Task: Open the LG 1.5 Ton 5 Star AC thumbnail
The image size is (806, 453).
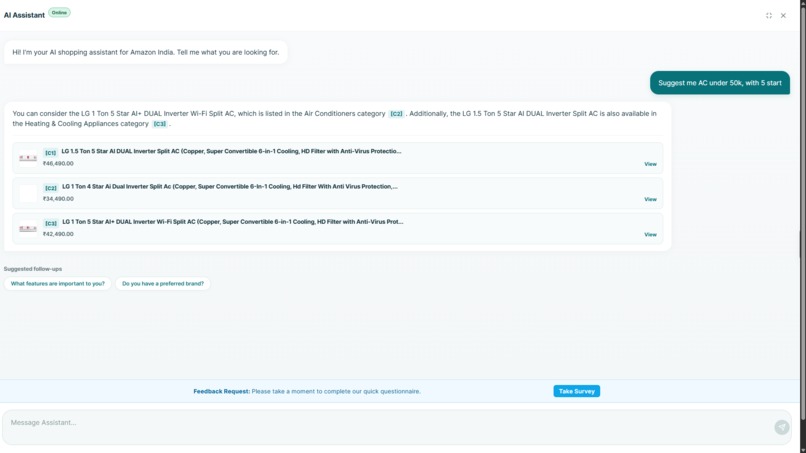Action: tap(28, 158)
